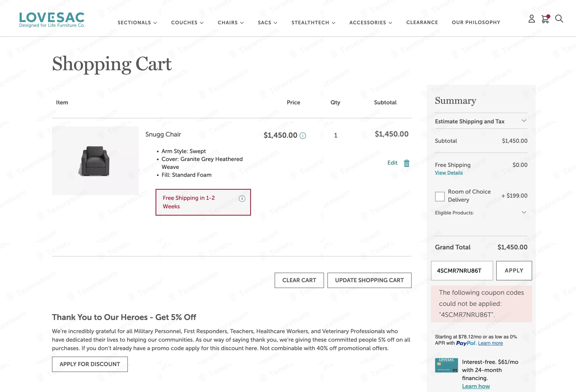Open the search magnifier icon

coord(559,19)
